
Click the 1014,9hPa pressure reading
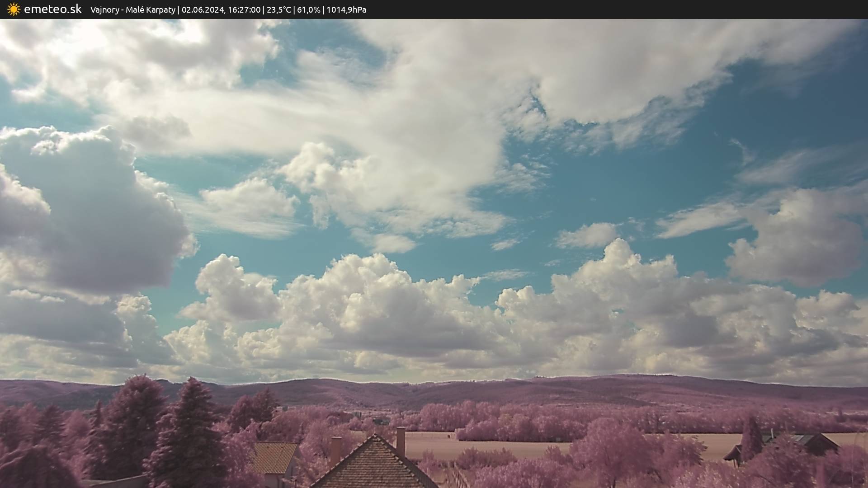point(346,10)
